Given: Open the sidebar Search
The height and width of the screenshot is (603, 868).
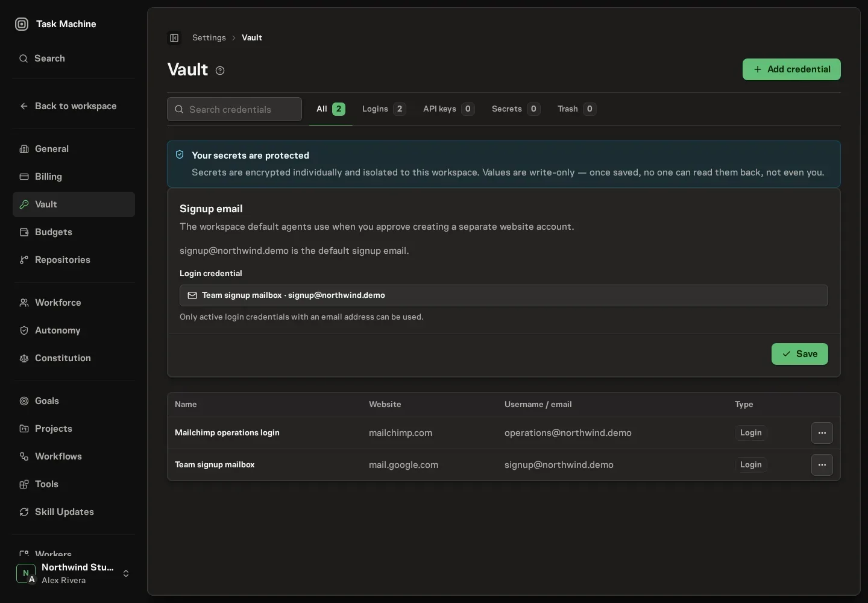Looking at the screenshot, I should tap(74, 58).
